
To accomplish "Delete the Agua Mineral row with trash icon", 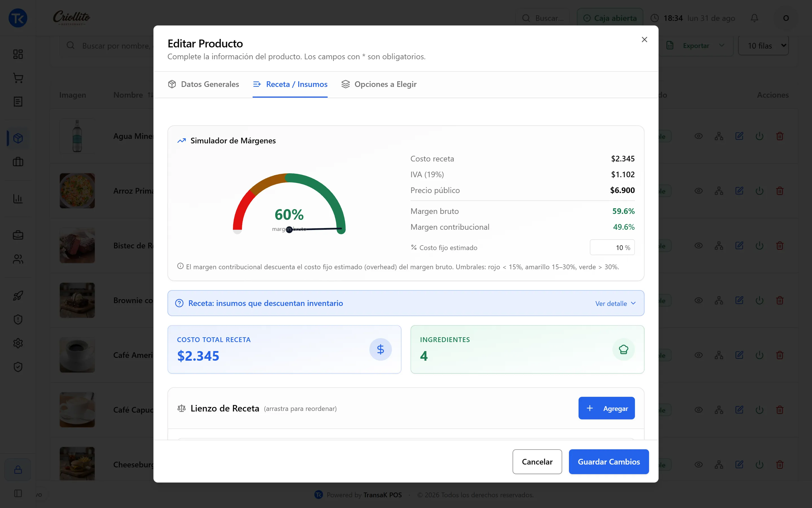I will click(780, 136).
